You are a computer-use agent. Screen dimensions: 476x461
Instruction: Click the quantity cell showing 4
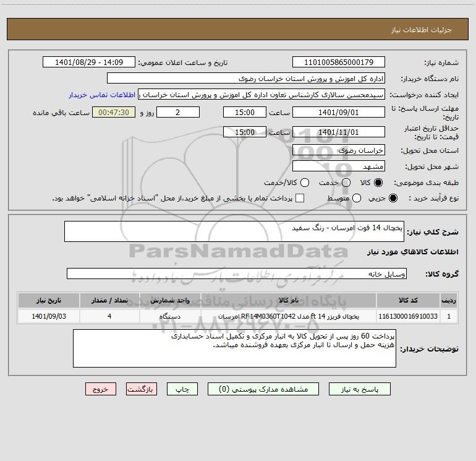109,316
